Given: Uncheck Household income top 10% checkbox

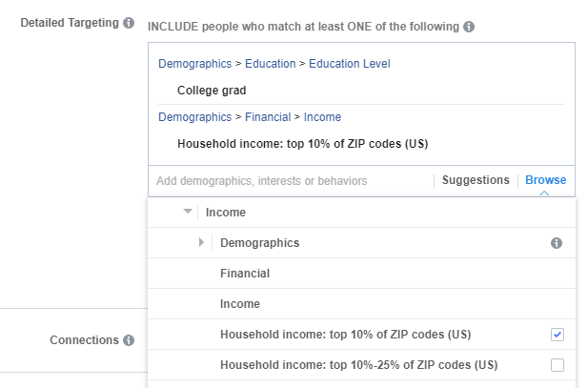Looking at the screenshot, I should [x=558, y=335].
